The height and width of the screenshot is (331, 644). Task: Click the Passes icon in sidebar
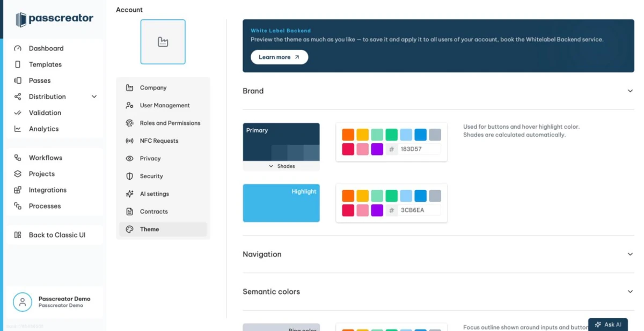pyautogui.click(x=18, y=80)
